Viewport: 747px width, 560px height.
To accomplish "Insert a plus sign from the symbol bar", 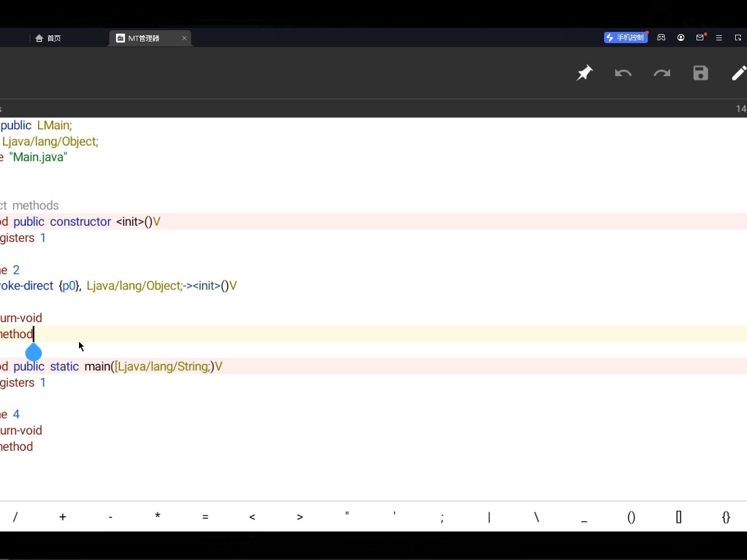I will click(x=63, y=517).
